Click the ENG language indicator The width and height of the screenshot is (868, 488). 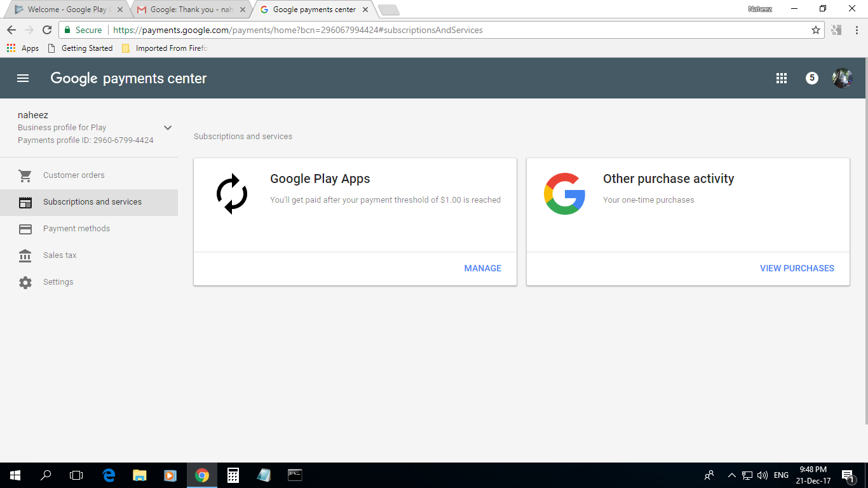tap(782, 475)
